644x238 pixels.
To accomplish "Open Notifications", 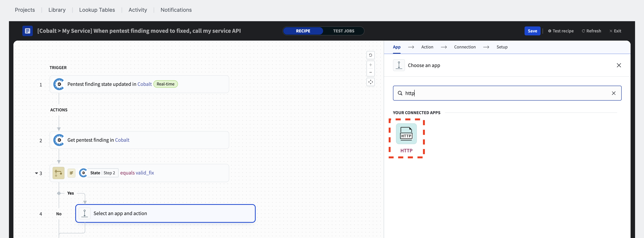I will click(x=176, y=10).
